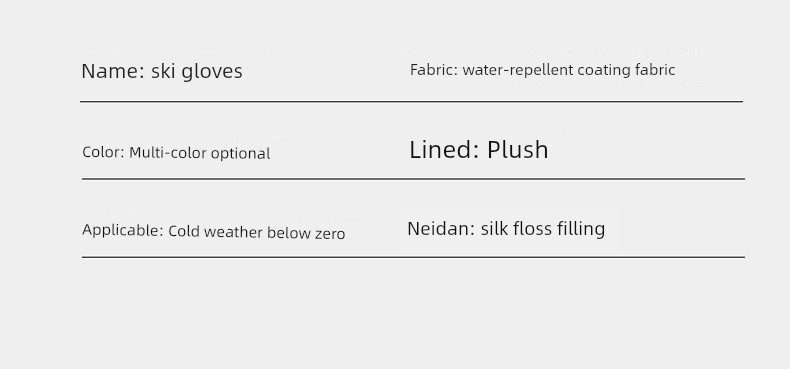
Task: Click the word 'water-repellent'
Action: 517,70
